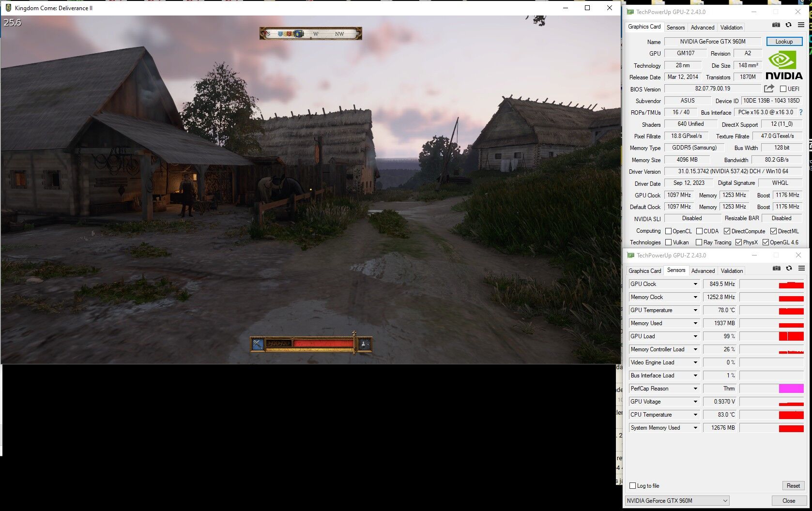Click the FPS counter 25.6 in game
The width and height of the screenshot is (812, 511).
point(13,22)
